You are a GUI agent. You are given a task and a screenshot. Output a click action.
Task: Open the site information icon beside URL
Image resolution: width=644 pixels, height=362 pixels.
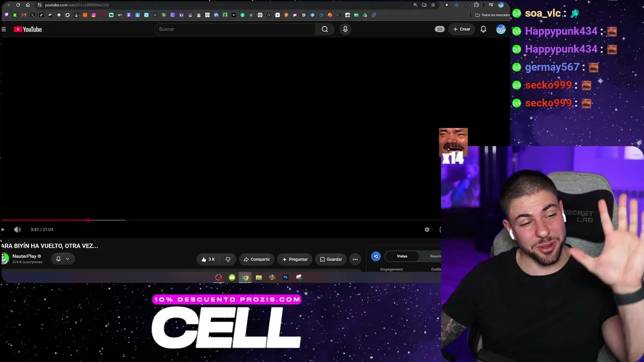click(39, 5)
